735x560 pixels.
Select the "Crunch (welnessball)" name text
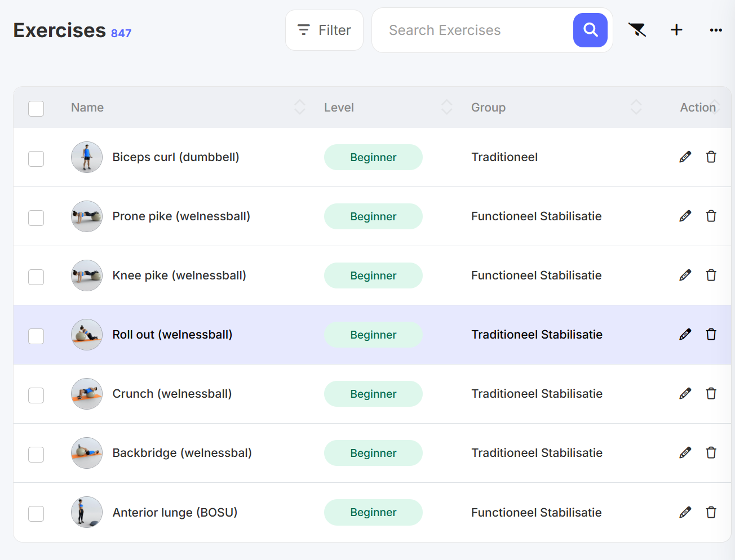[172, 394]
